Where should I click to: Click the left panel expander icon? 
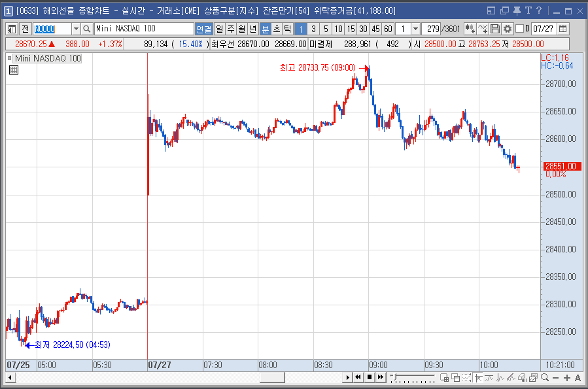[12, 29]
